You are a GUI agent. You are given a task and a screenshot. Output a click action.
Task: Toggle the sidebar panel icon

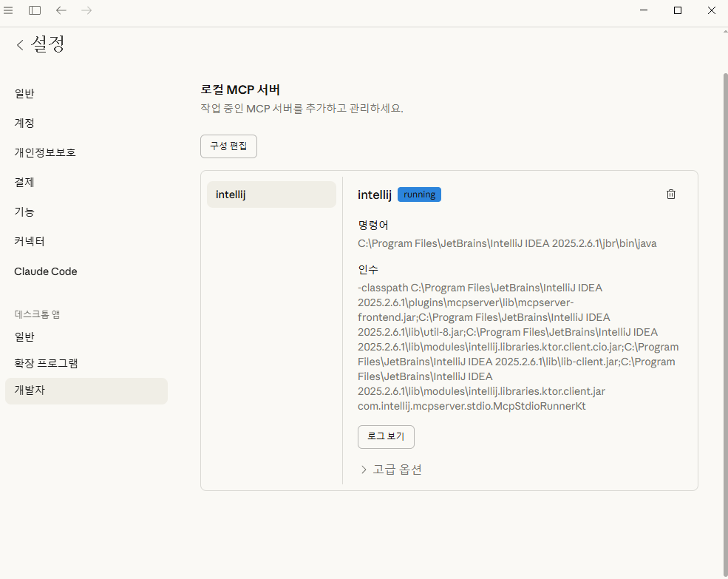pyautogui.click(x=35, y=10)
